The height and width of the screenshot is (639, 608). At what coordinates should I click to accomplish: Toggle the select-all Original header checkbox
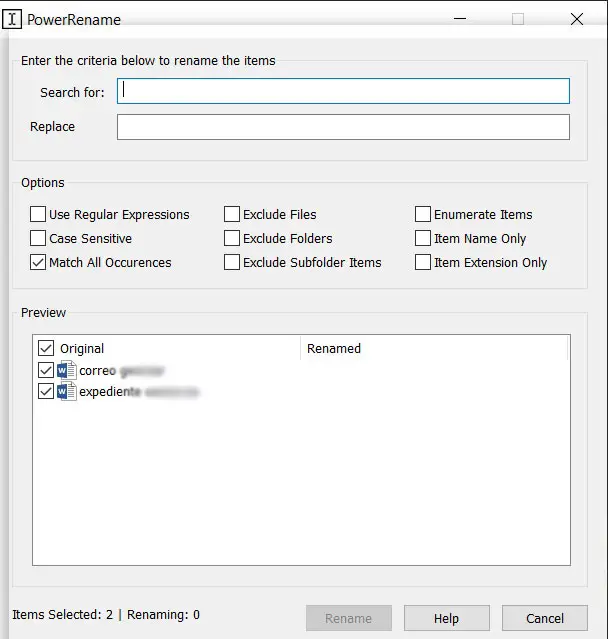point(46,348)
